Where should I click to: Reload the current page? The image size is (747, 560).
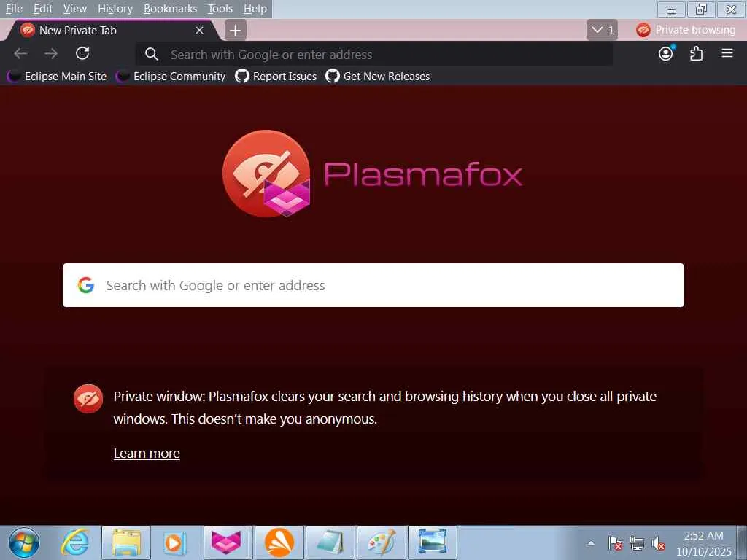(x=82, y=53)
